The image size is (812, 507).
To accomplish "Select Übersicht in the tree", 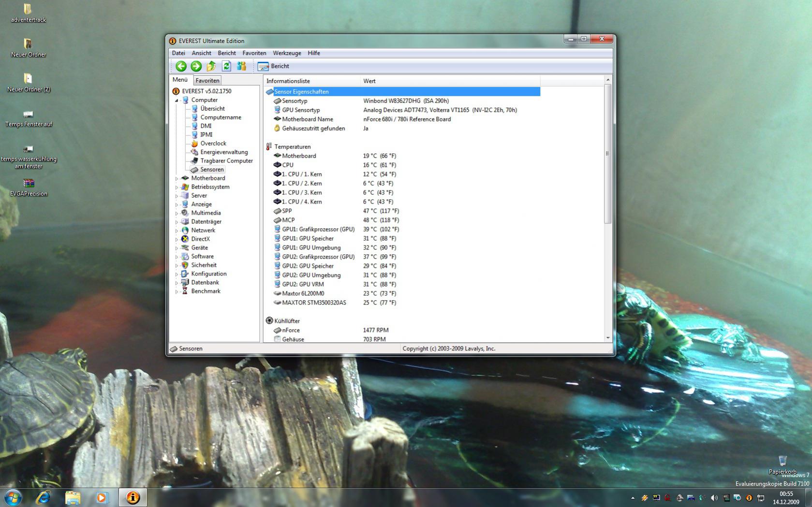I will [212, 109].
